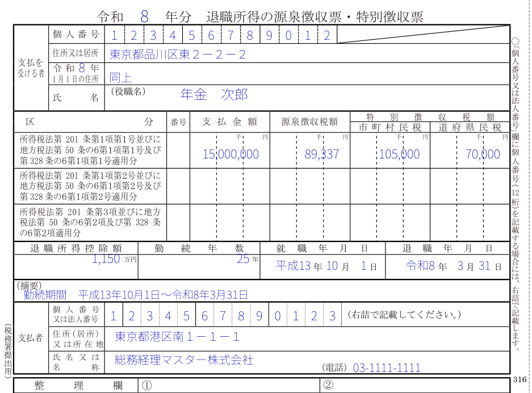The width and height of the screenshot is (532, 393).
Task: Select prefectural tax value 70,000
Action: click(483, 154)
